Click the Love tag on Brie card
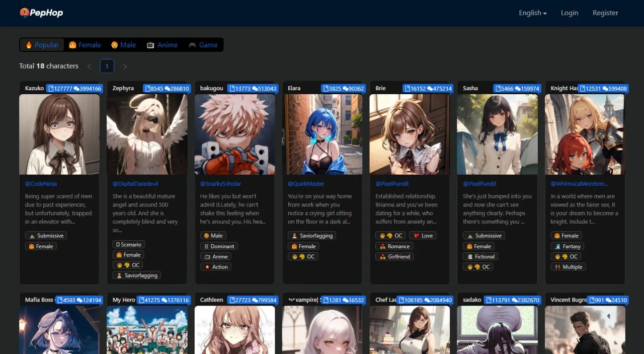 pos(422,236)
